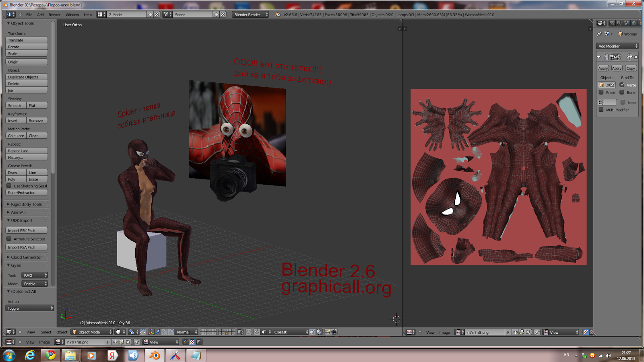Open the File menu
Screen dimensions: 644x362
[29, 15]
